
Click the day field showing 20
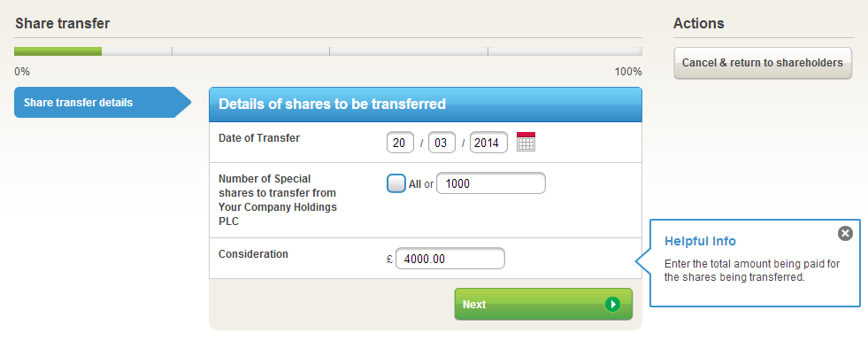coord(400,142)
